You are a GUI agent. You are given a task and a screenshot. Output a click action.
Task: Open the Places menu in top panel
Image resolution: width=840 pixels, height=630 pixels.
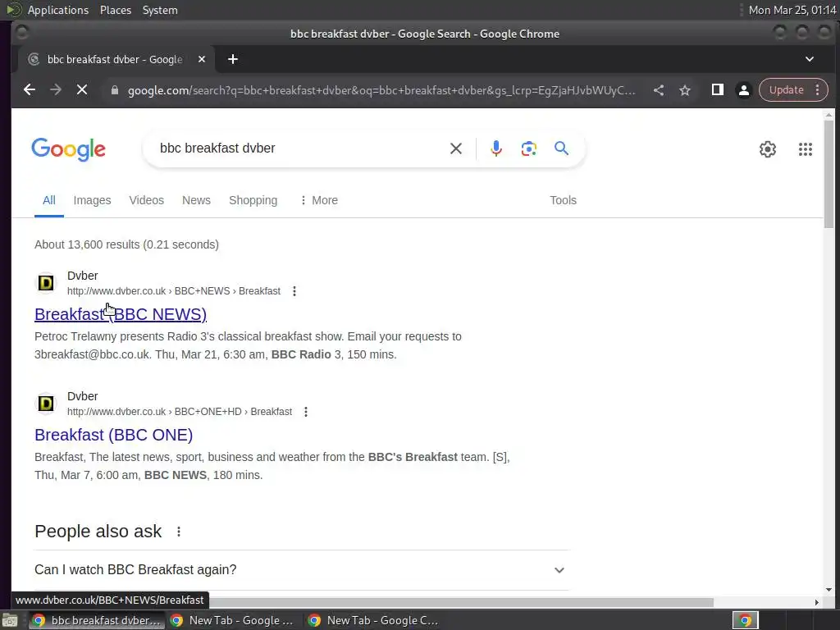pyautogui.click(x=116, y=10)
